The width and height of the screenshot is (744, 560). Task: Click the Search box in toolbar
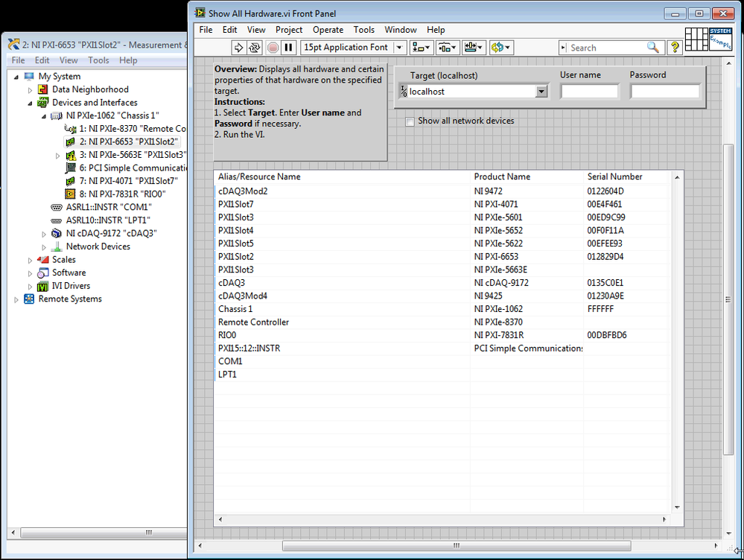pyautogui.click(x=606, y=48)
